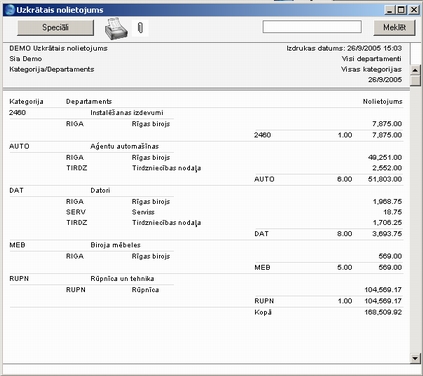The height and width of the screenshot is (376, 423).
Task: Focus the search text field
Action: click(x=312, y=27)
